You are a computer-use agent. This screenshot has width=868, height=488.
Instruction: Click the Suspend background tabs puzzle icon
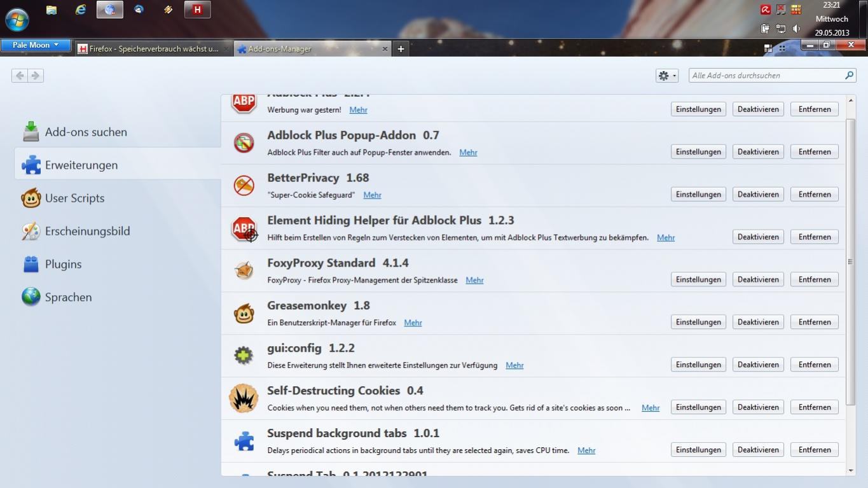pyautogui.click(x=244, y=442)
